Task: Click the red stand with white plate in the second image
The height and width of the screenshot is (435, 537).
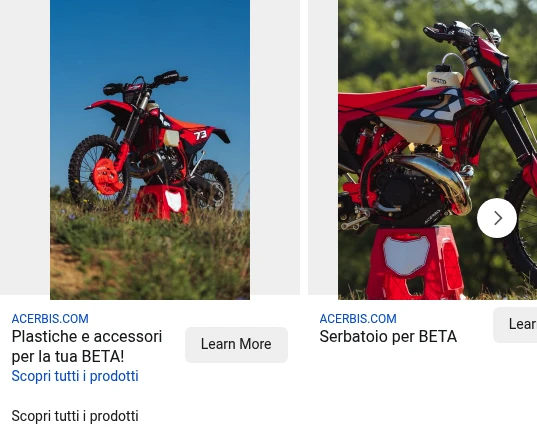Action: (415, 263)
